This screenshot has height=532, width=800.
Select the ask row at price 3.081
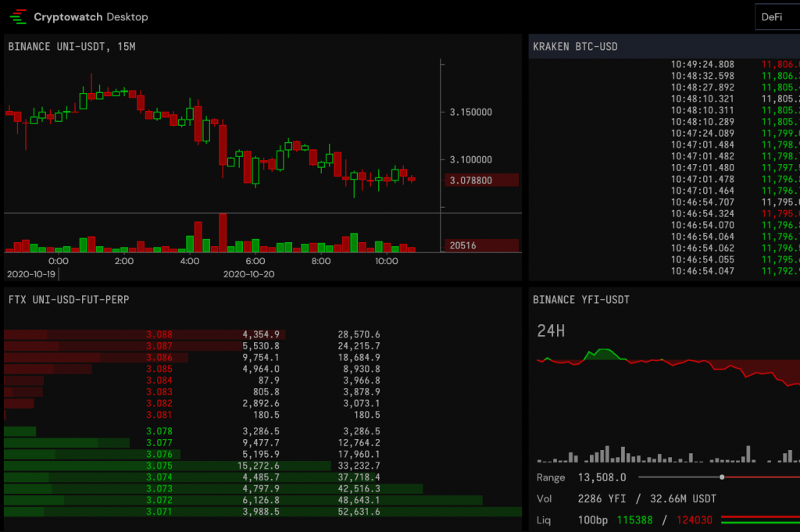point(262,415)
